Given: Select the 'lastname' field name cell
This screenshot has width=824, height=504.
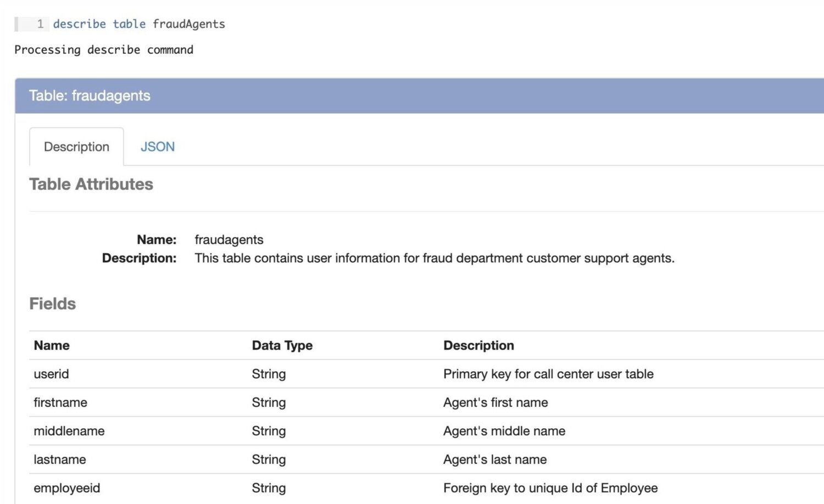Looking at the screenshot, I should 60,460.
